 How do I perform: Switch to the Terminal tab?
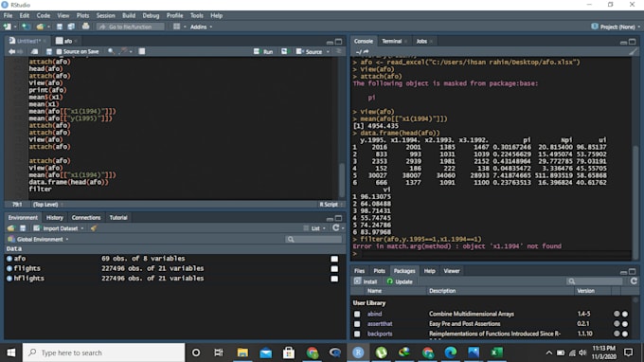[x=391, y=41]
